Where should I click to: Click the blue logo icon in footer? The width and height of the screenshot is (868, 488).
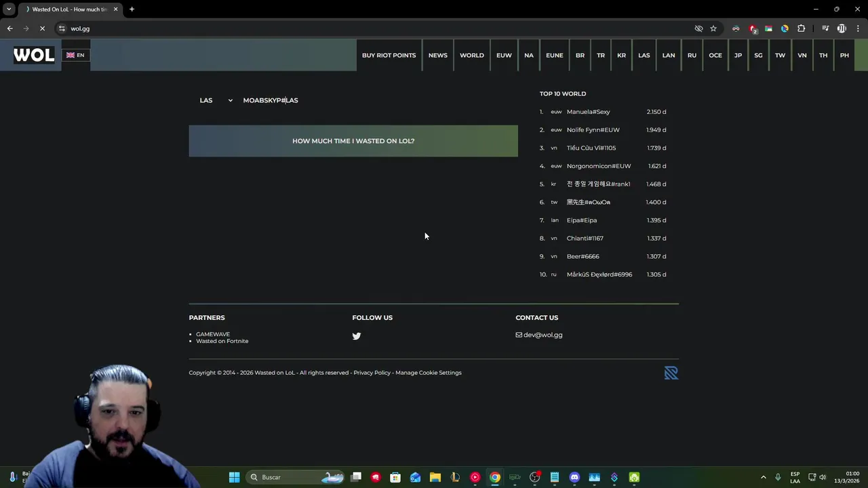(671, 373)
